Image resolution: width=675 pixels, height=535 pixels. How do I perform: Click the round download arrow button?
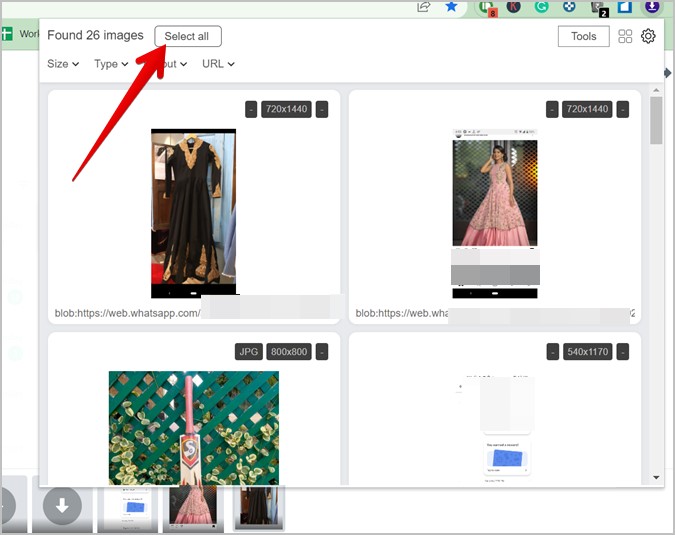[62, 505]
